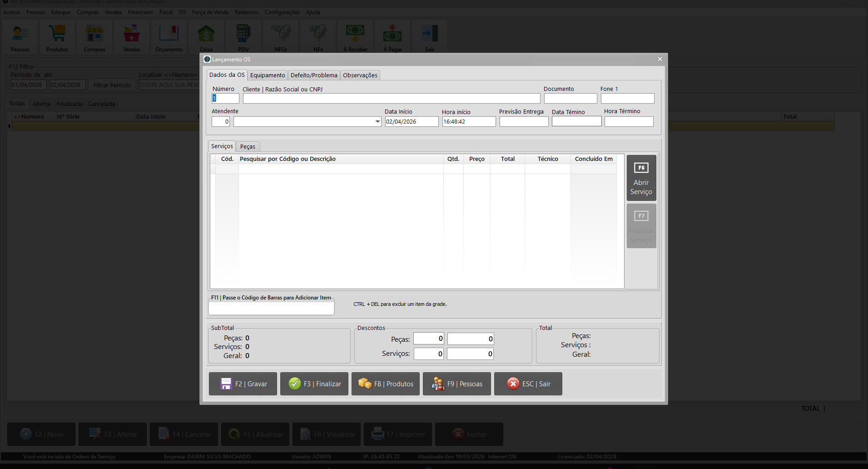This screenshot has width=868, height=469.
Task: Click the Previsão Entrega field
Action: point(524,122)
